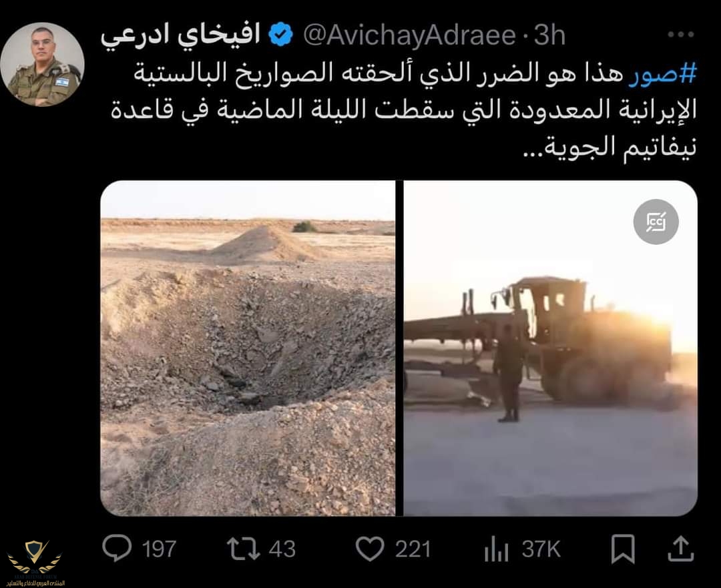The width and height of the screenshot is (721, 588).
Task: Open the display name افيخاي ادرعي
Action: tap(181, 35)
